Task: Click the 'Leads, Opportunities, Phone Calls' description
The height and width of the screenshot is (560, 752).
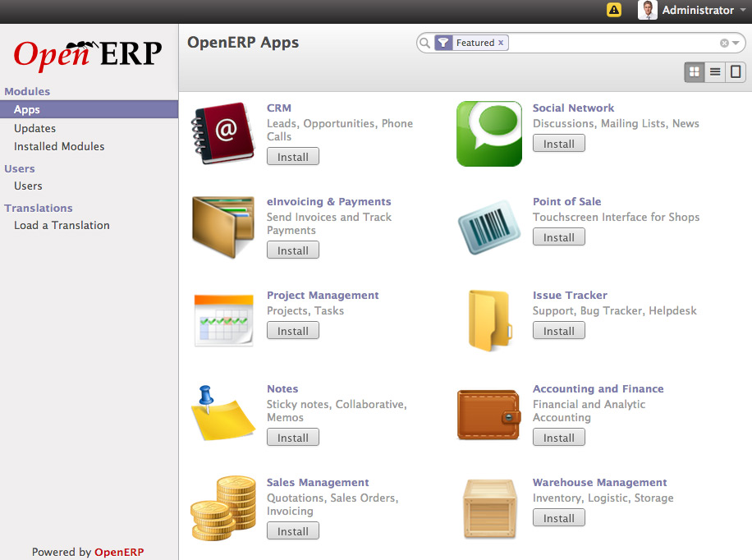Action: point(340,130)
